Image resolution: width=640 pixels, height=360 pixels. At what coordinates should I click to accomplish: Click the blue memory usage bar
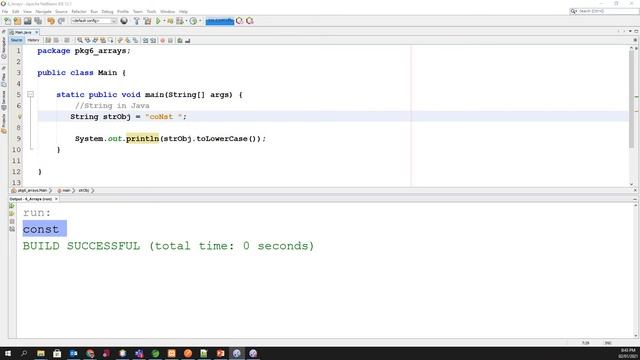click(220, 21)
